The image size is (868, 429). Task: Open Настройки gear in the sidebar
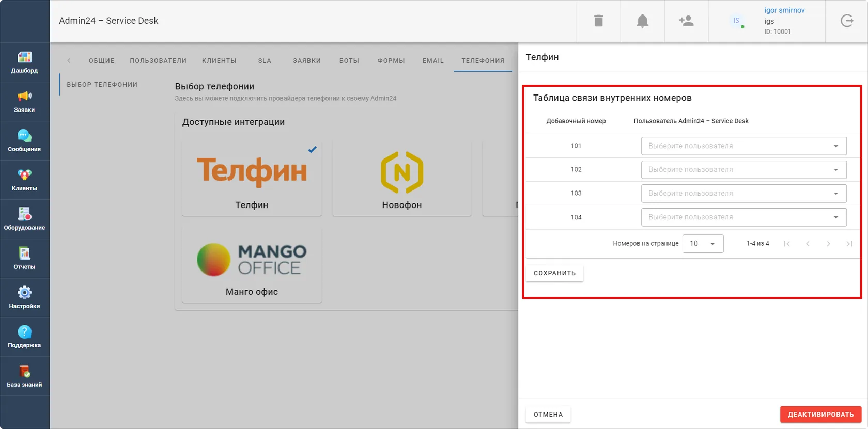[24, 298]
